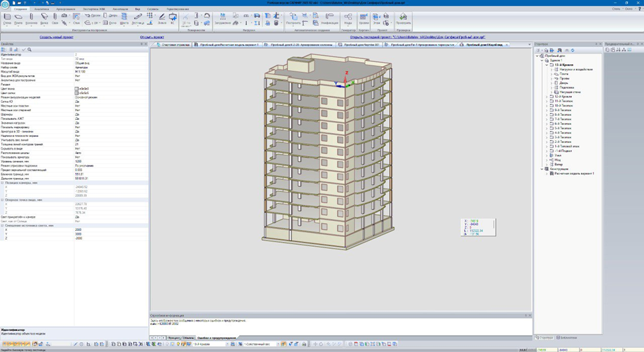Select the Лестница stairs tool
The height and width of the screenshot is (352, 644).
pos(138,19)
